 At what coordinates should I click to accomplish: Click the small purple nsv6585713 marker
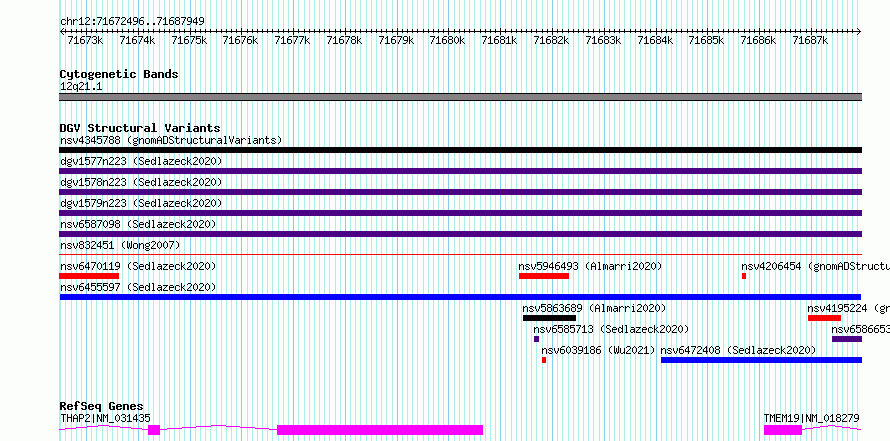pos(536,339)
